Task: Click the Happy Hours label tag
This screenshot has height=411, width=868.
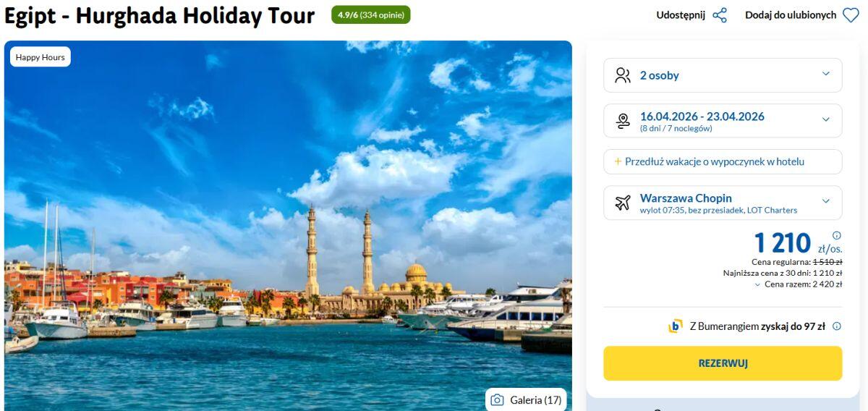Action: coord(41,57)
